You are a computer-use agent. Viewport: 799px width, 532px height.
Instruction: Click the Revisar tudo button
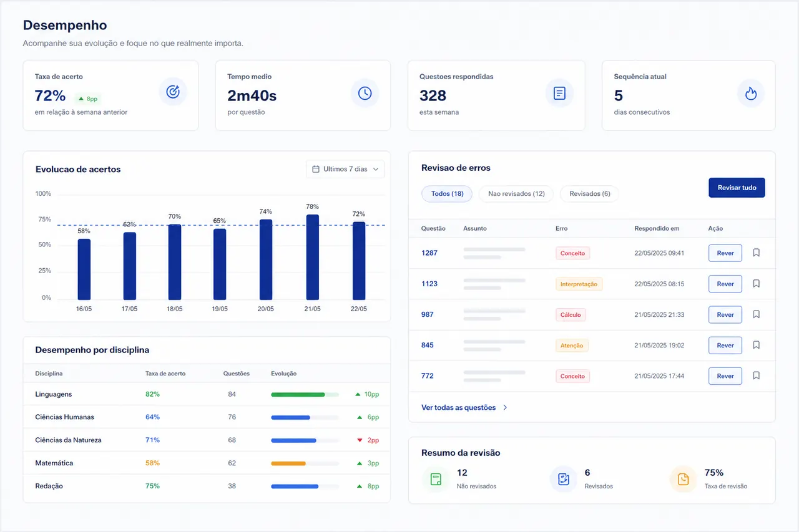click(737, 188)
